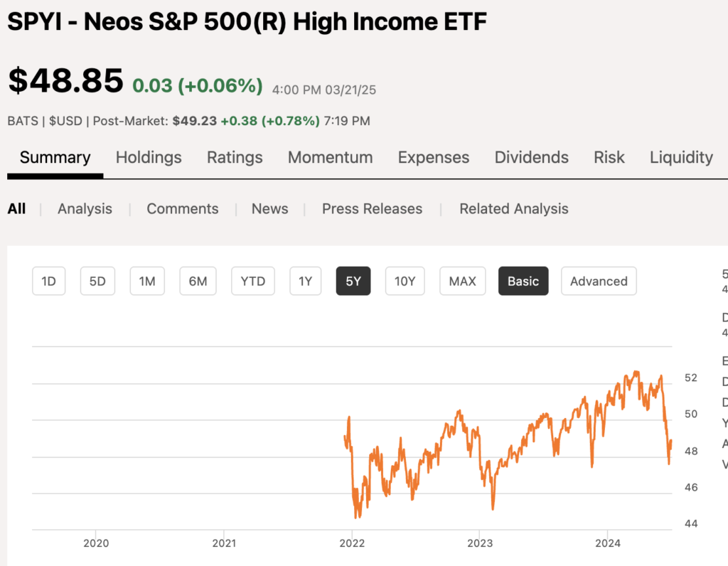Set chart range to 6M
This screenshot has height=566, width=728.
pos(198,281)
